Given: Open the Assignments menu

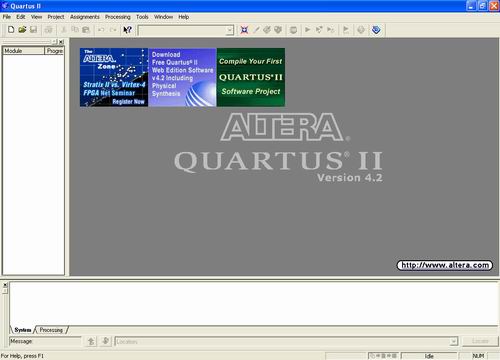Looking at the screenshot, I should (85, 17).
